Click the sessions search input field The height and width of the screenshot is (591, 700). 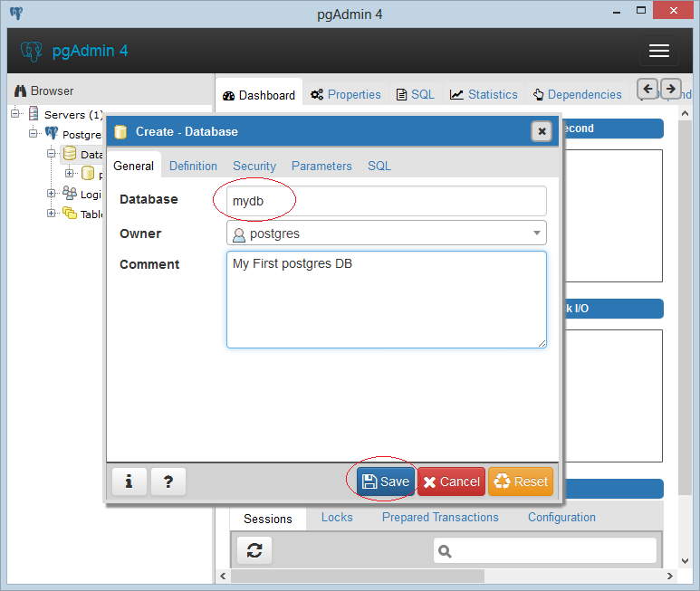tap(544, 551)
